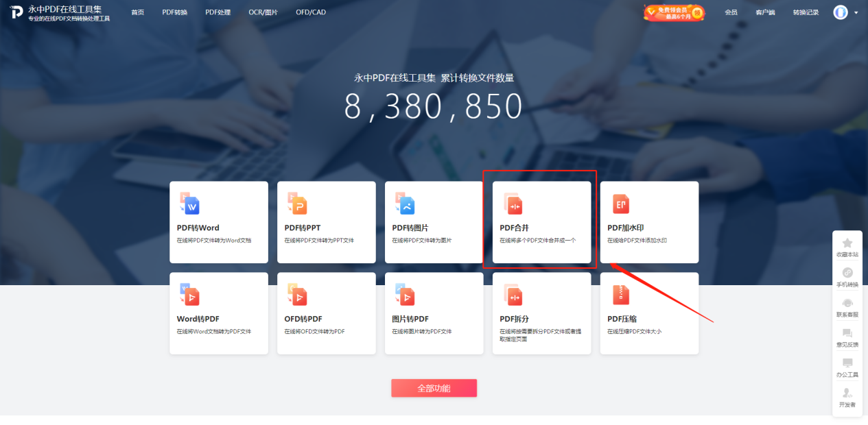
Task: Open the PDF转图片 tool icon
Action: (x=404, y=204)
